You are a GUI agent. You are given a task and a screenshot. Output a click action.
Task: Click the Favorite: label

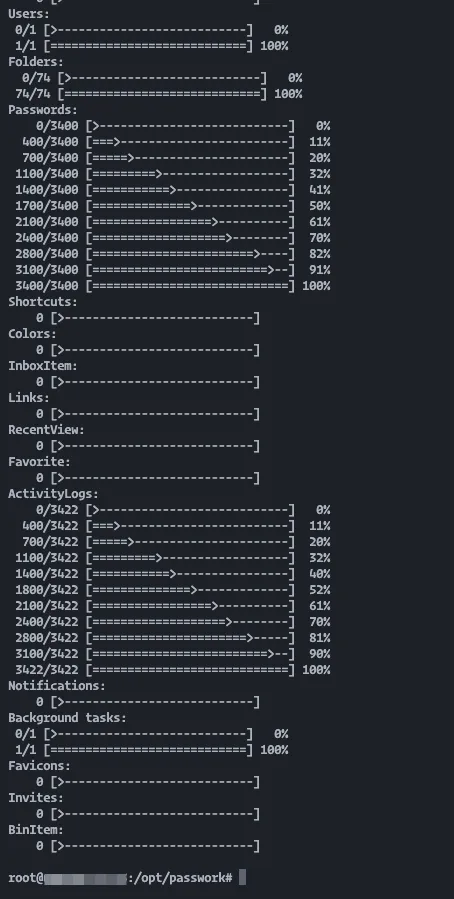[x=39, y=462]
